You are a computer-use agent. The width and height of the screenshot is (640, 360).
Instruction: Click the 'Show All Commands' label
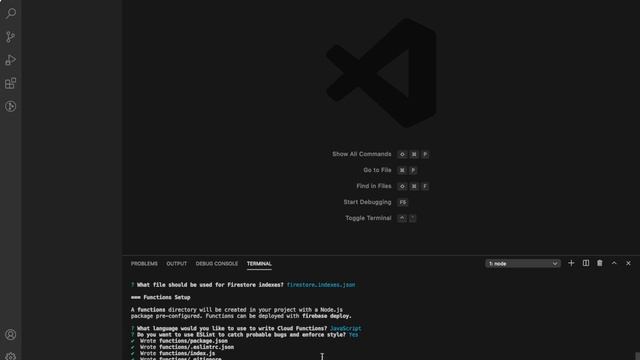pyautogui.click(x=362, y=154)
